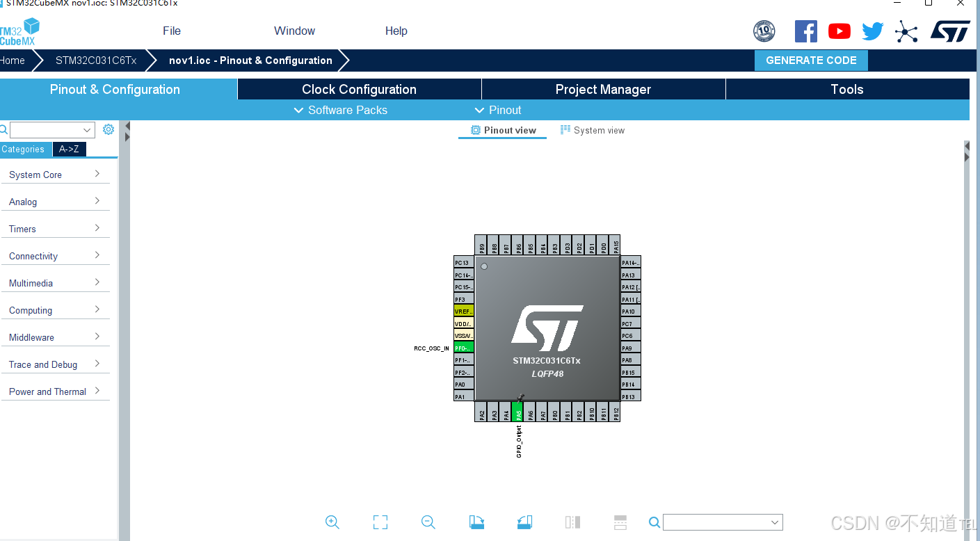The height and width of the screenshot is (541, 980).
Task: Click pin PB9 on the chip
Action: coord(481,244)
